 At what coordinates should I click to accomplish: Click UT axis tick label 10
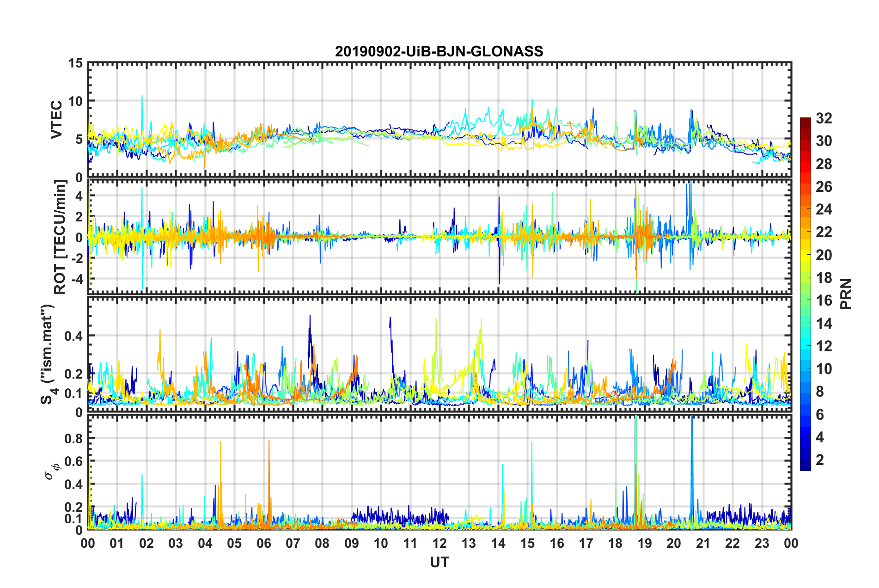pos(381,543)
